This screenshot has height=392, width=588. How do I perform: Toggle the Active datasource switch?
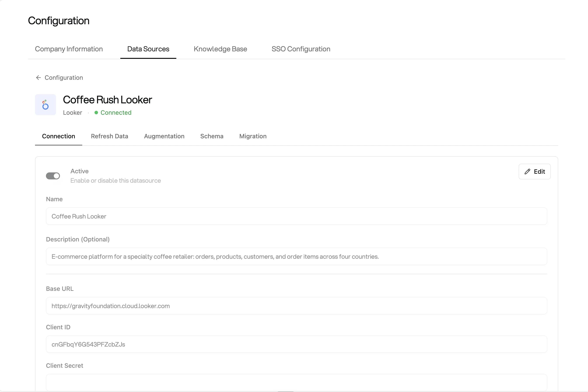pyautogui.click(x=53, y=176)
